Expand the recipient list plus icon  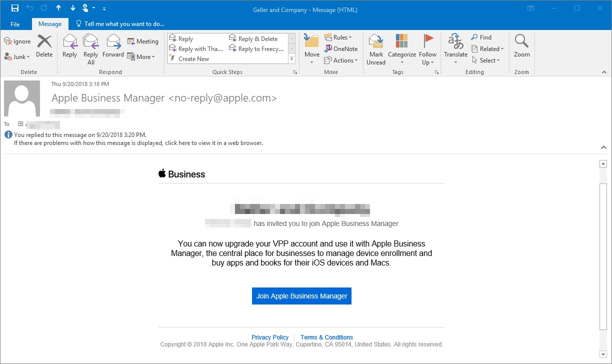[x=20, y=124]
